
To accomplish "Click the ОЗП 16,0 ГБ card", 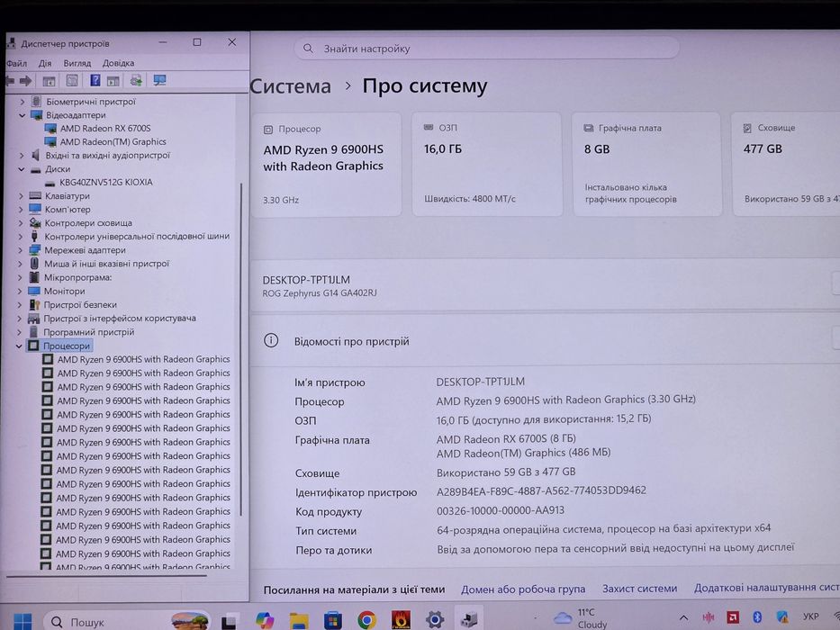I will click(x=486, y=164).
